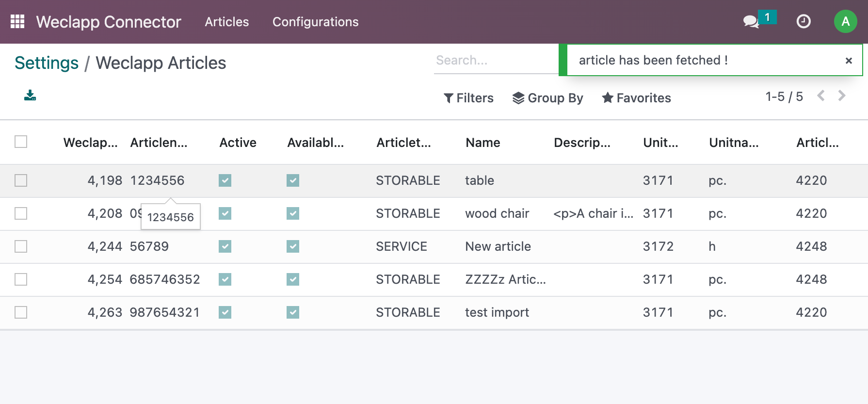Sort by the Unitna... column header
The height and width of the screenshot is (404, 868).
point(734,143)
